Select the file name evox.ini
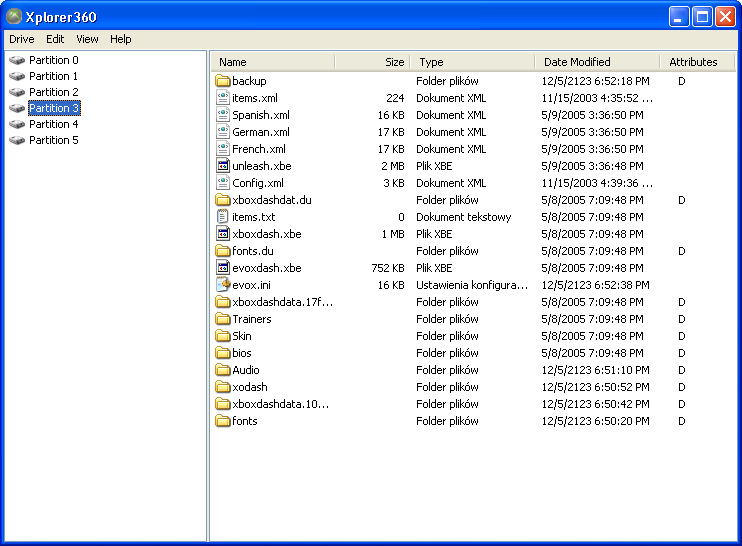Screen dimensions: 742x546 pyautogui.click(x=251, y=285)
